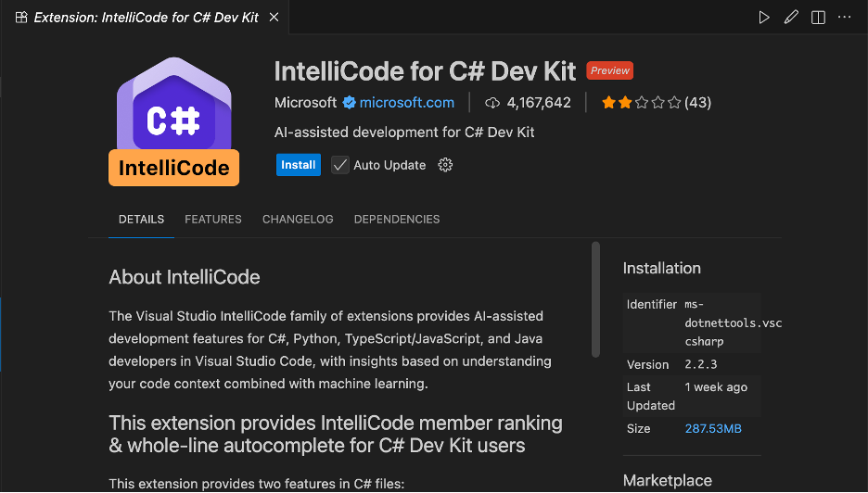Click the install count cloud download icon

(x=492, y=103)
